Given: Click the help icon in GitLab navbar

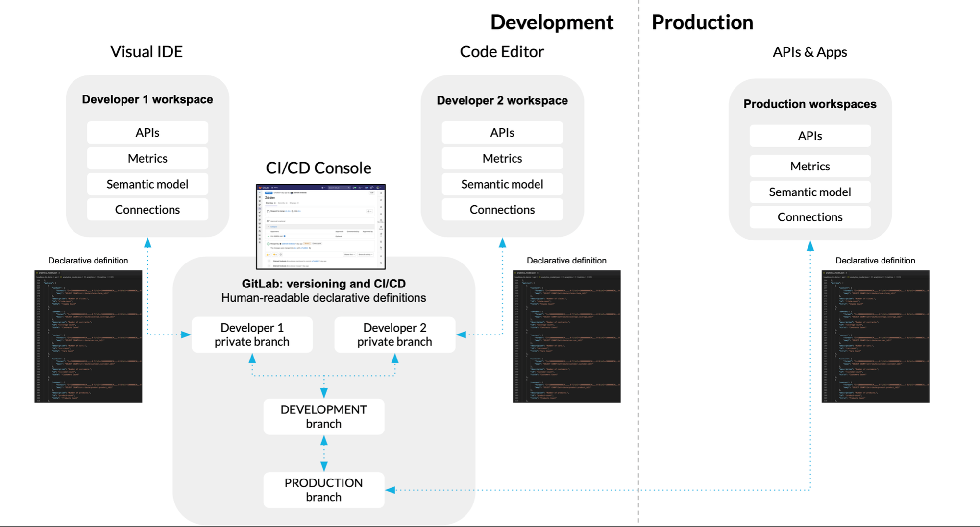Looking at the screenshot, I should pos(371,188).
